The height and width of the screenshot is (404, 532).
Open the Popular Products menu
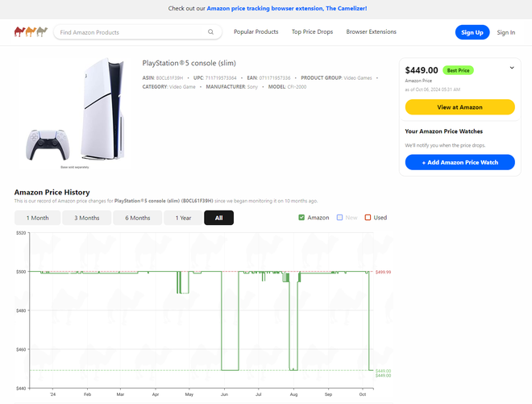click(256, 32)
